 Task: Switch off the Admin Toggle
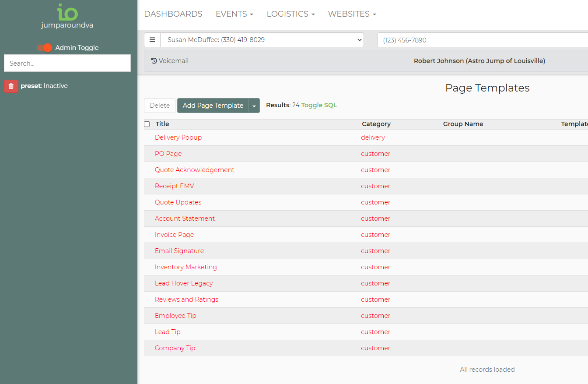click(x=45, y=48)
